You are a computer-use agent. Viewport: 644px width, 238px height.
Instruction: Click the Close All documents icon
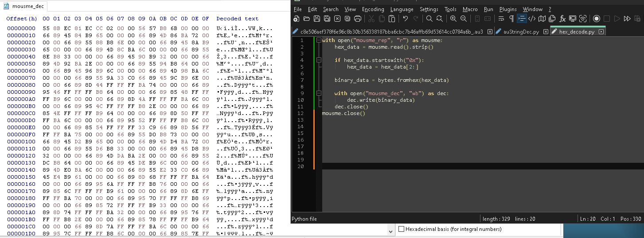347,19
